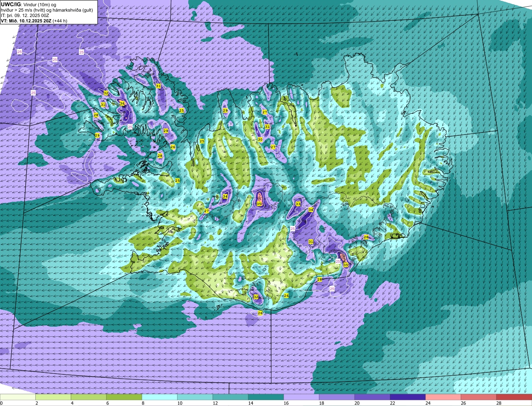Viewport: 532px width, 406px height.
Task: Pick the 22–24 m/s swatch in the color bar
Action: pyautogui.click(x=408, y=397)
